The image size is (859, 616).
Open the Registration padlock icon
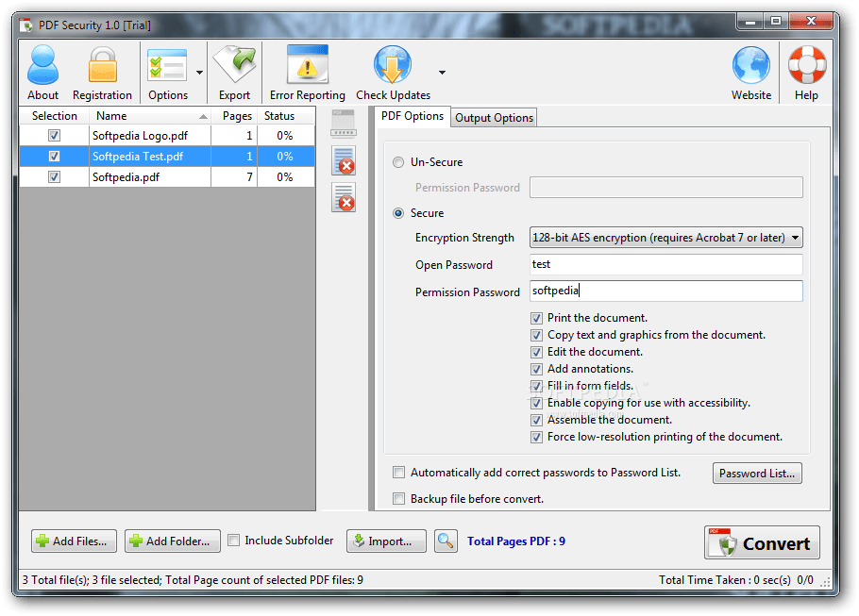(103, 64)
